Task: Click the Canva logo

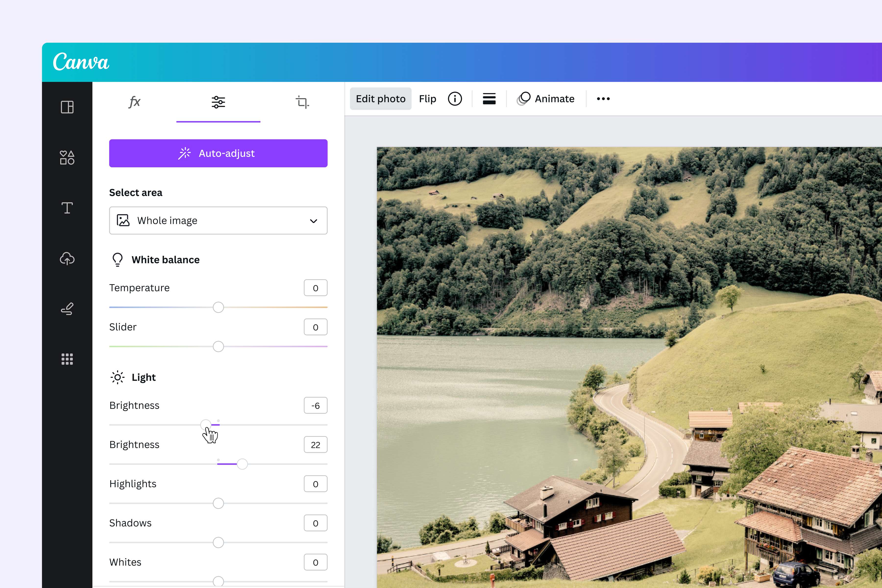Action: pos(81,62)
